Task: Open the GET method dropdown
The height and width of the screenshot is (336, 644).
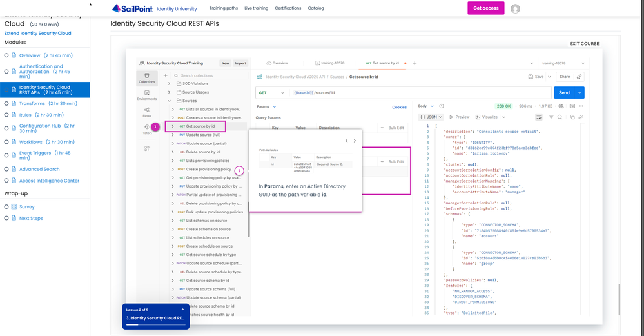Action: [x=271, y=93]
